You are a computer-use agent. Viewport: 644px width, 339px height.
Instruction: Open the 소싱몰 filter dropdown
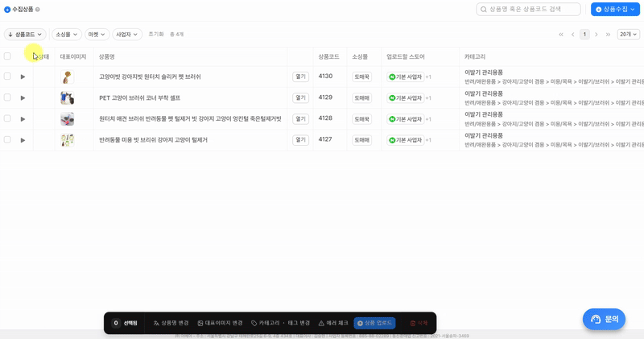click(67, 35)
